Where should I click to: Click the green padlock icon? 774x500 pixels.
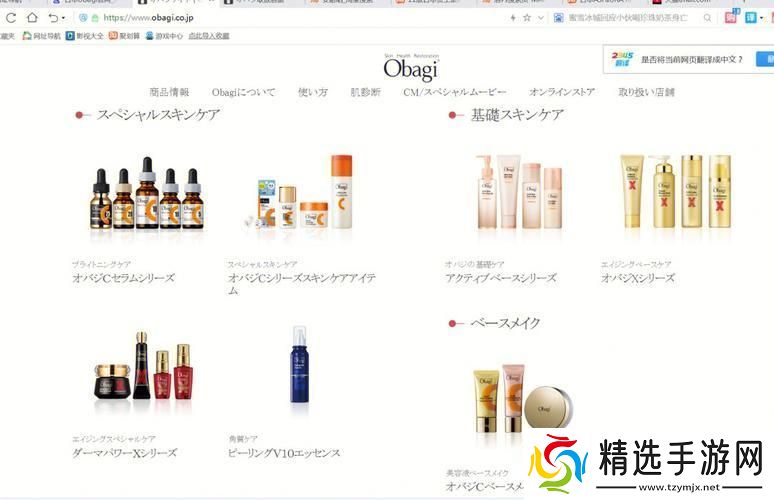pyautogui.click(x=95, y=18)
